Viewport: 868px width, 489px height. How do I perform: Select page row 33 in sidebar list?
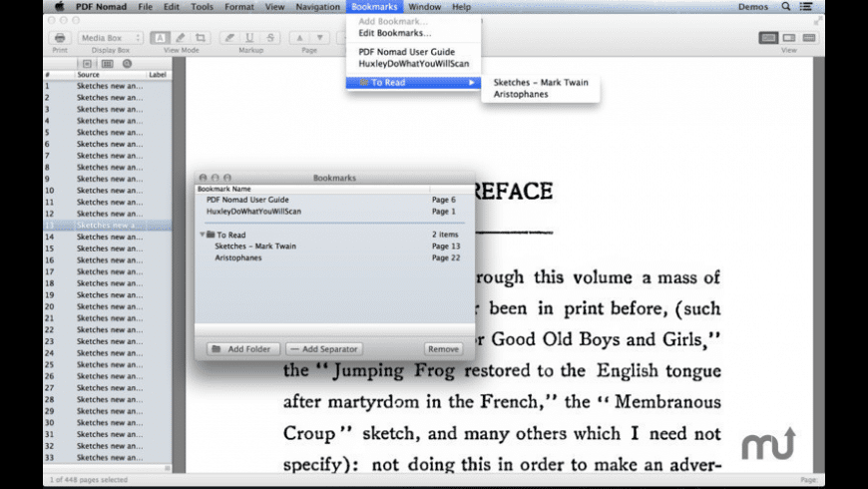pyautogui.click(x=108, y=457)
